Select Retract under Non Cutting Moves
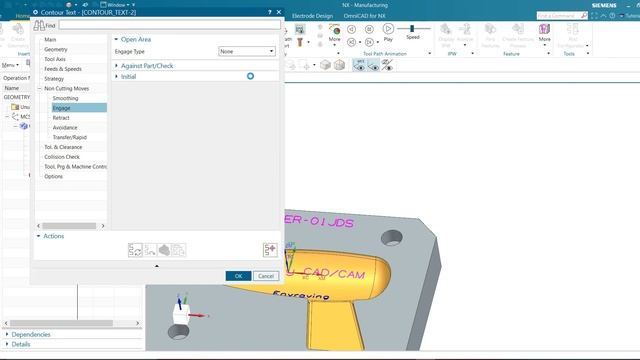The height and width of the screenshot is (360, 640). [61, 118]
